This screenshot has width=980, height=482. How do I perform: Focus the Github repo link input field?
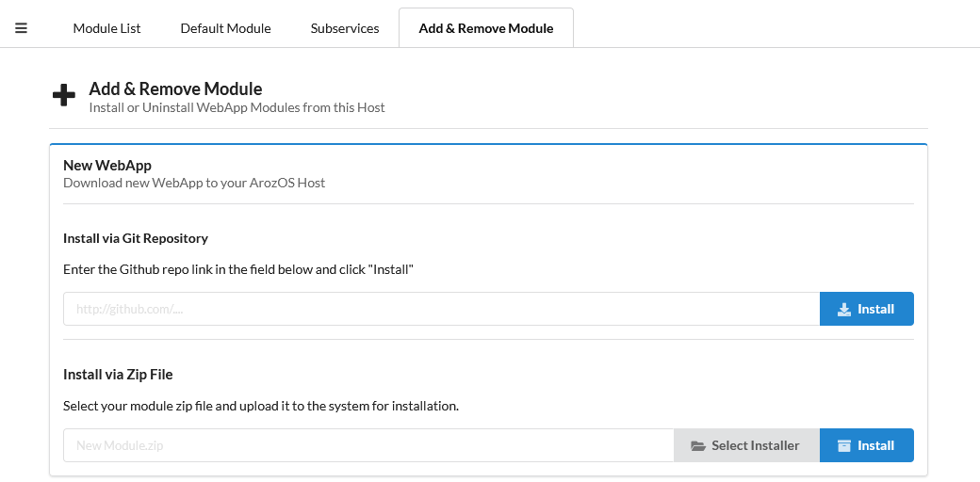[441, 309]
